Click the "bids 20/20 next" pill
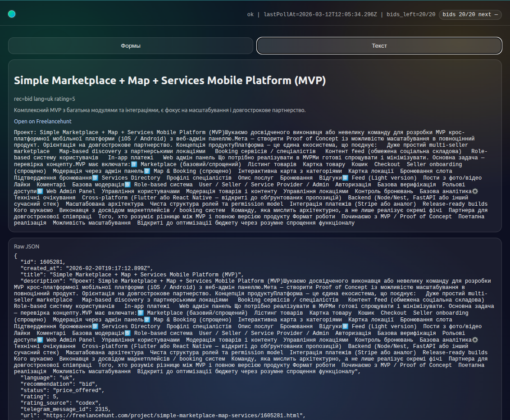The image size is (510, 420). [x=470, y=14]
